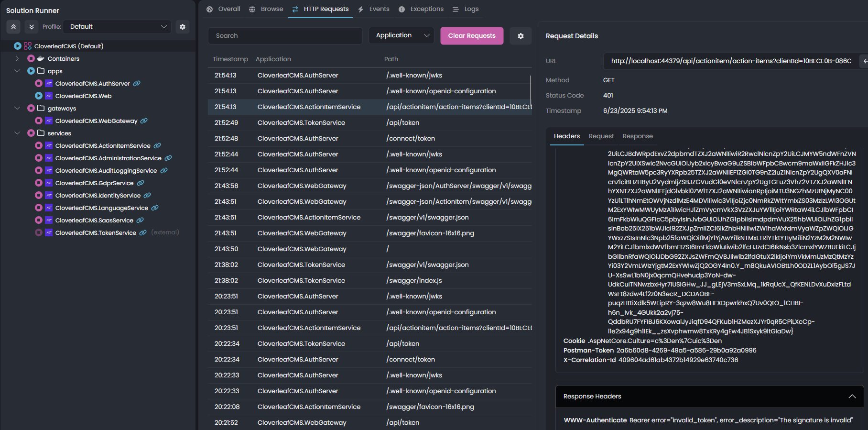
Task: Collapse all items in Solution Runner tree
Action: [x=13, y=27]
